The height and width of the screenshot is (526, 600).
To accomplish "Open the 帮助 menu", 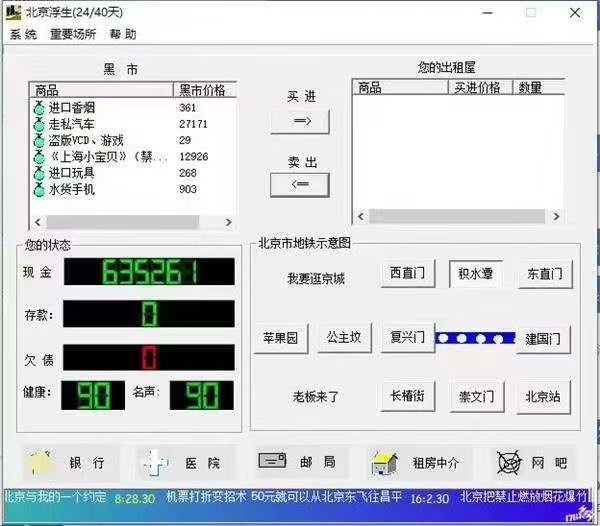I will pyautogui.click(x=123, y=34).
